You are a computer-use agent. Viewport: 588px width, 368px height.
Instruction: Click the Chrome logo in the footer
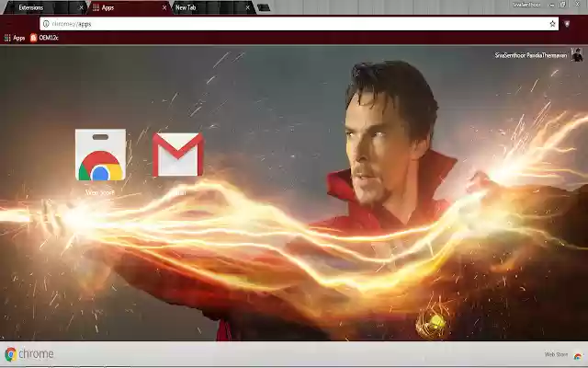[29, 353]
